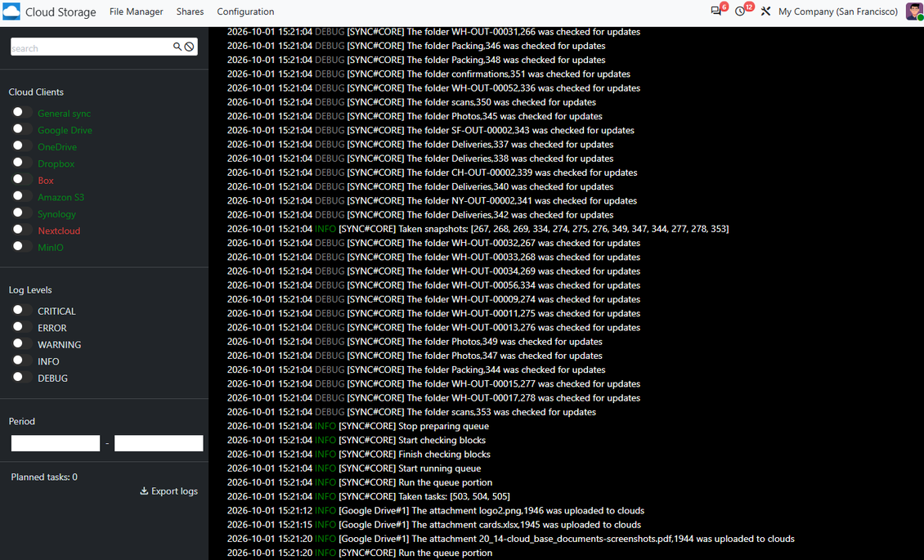
Task: Open the Shares menu
Action: click(x=190, y=11)
